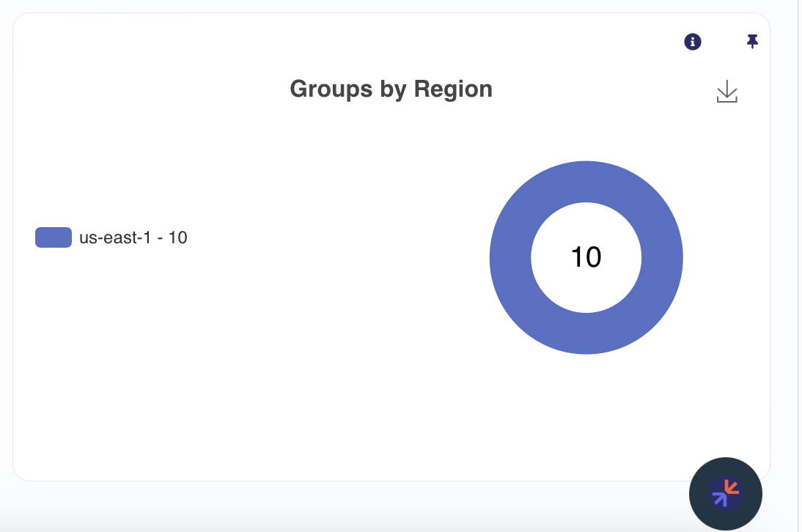Click the us-east-1 legend color swatch
Image resolution: width=802 pixels, height=532 pixels.
(54, 237)
